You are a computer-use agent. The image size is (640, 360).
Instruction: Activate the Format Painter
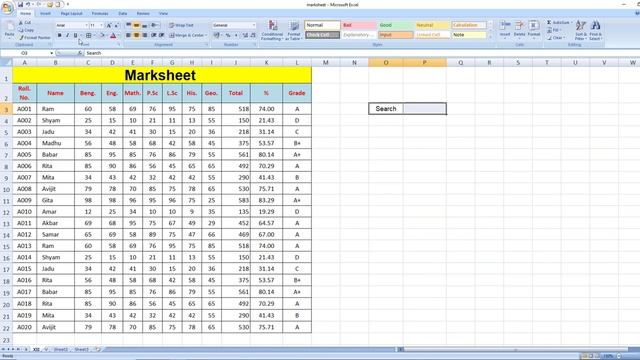pos(35,38)
